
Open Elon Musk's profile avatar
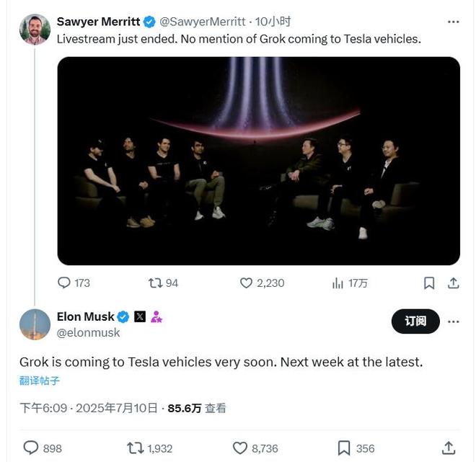(35, 324)
